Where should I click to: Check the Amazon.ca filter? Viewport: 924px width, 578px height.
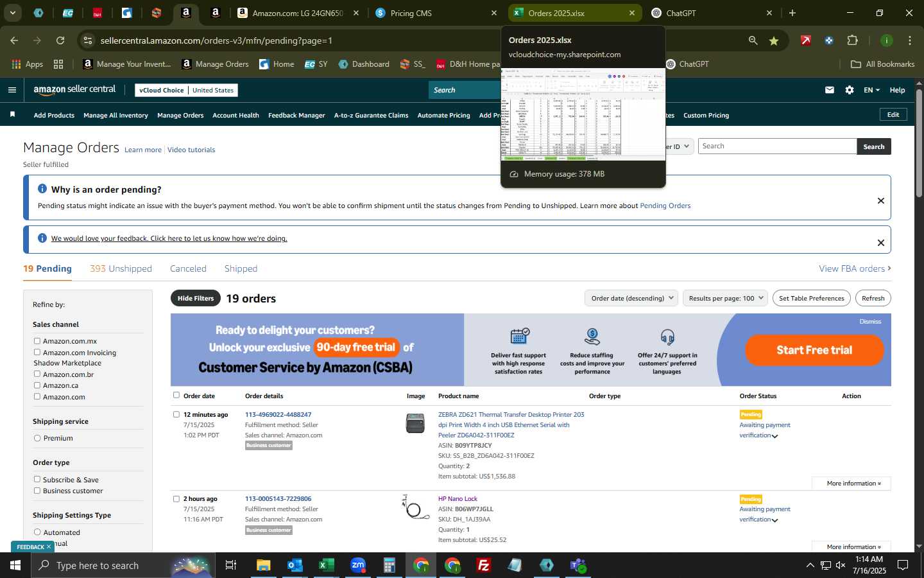(37, 385)
